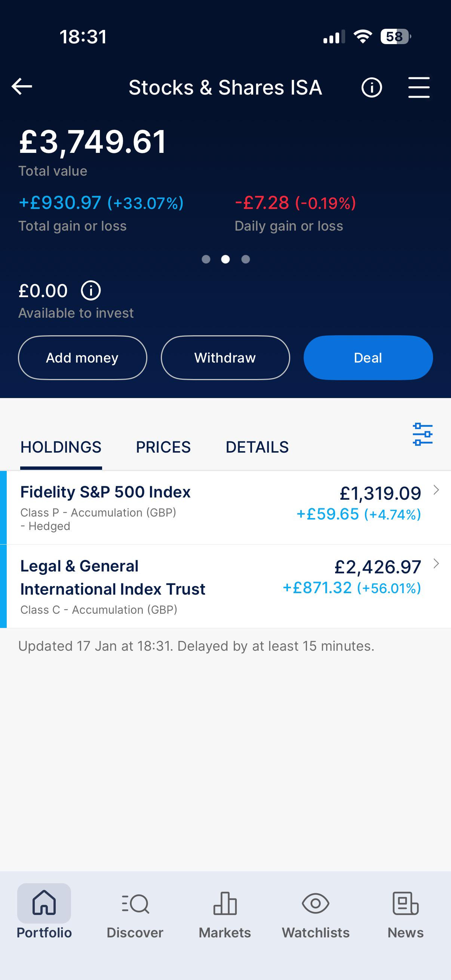This screenshot has width=451, height=980.
Task: Go to the Discover search icon
Action: coord(135,903)
